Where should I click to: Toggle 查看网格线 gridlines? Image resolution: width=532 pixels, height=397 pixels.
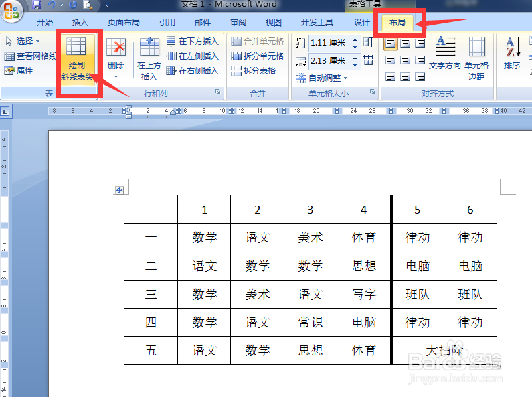[31, 56]
